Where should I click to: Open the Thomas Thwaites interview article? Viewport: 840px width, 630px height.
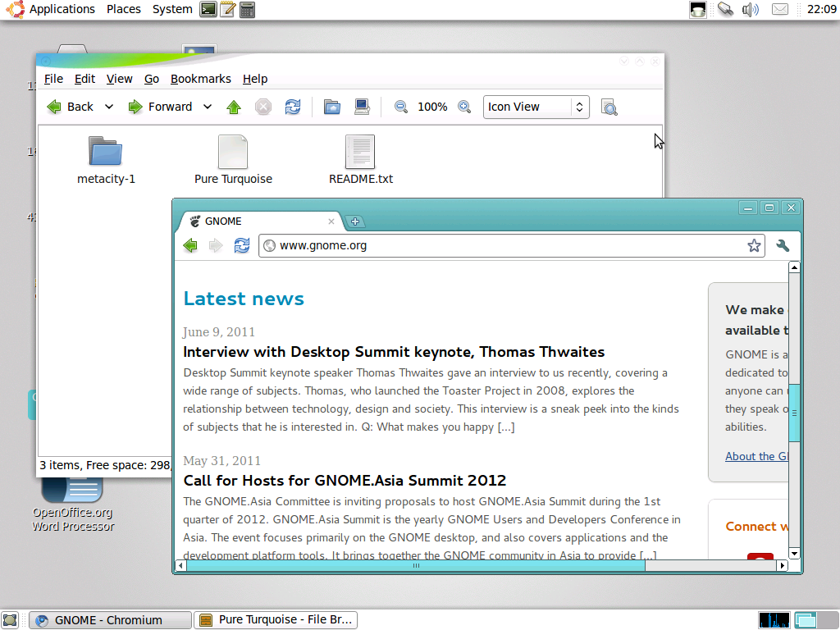tap(394, 352)
